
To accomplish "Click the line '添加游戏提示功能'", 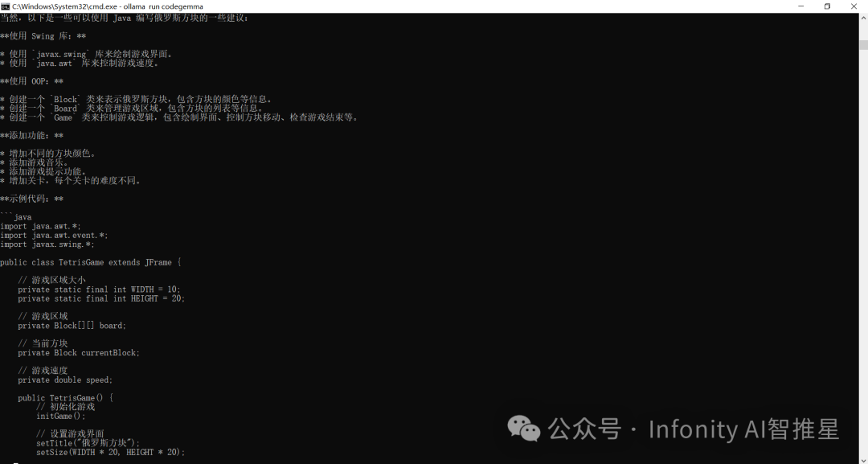I will [x=43, y=171].
